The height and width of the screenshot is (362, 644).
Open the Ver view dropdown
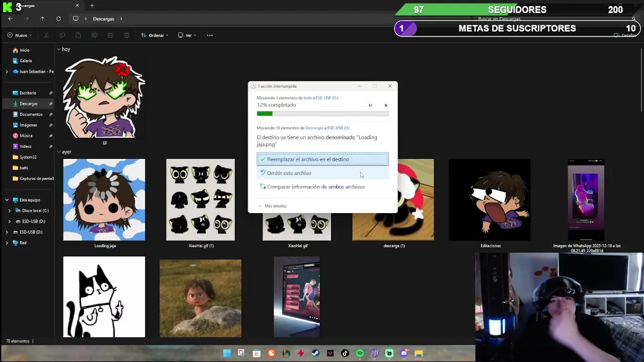[x=187, y=35]
